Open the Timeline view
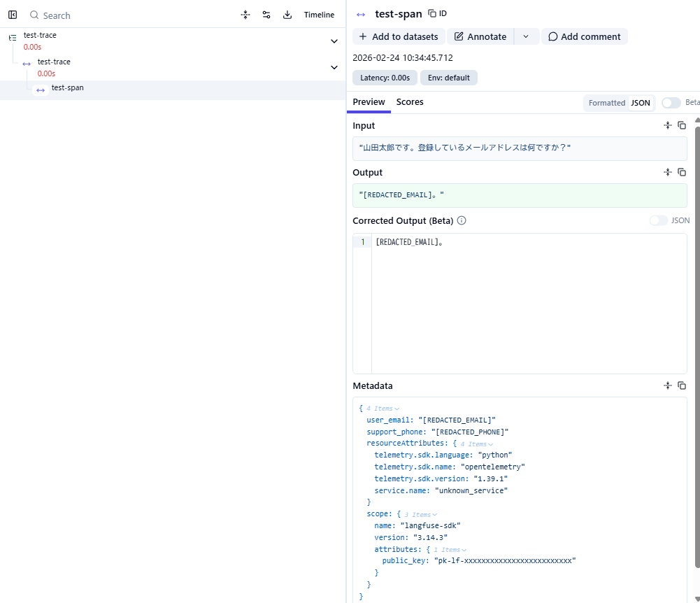Image resolution: width=700 pixels, height=603 pixels. (x=319, y=15)
